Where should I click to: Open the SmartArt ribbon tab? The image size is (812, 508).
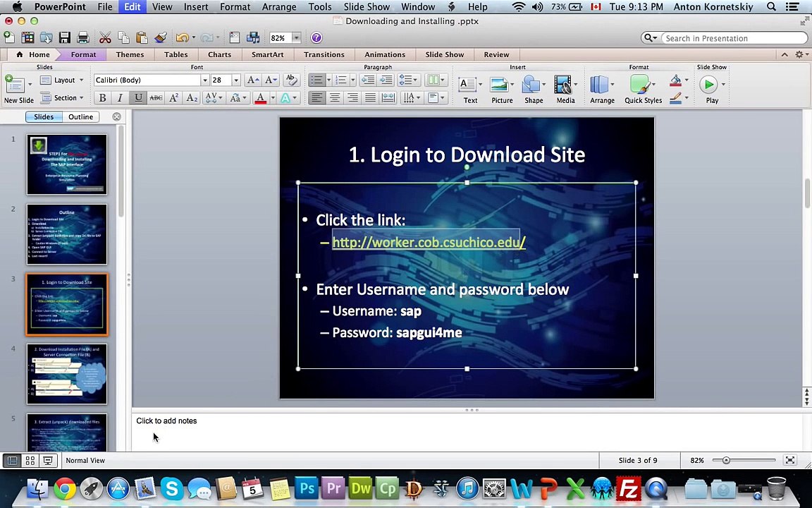267,54
